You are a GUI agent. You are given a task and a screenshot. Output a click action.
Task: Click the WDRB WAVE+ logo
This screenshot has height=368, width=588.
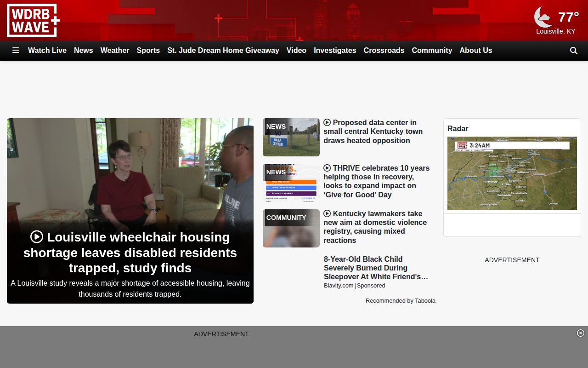33,21
